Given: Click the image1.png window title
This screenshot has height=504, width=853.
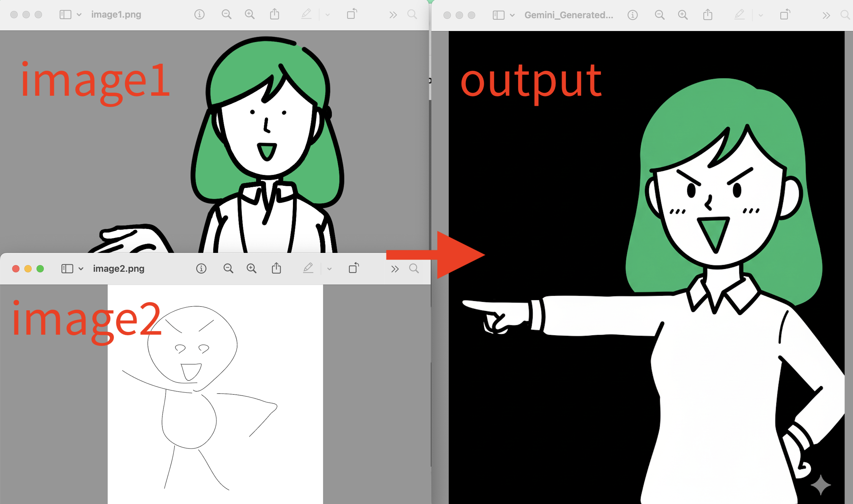Looking at the screenshot, I should pos(116,15).
